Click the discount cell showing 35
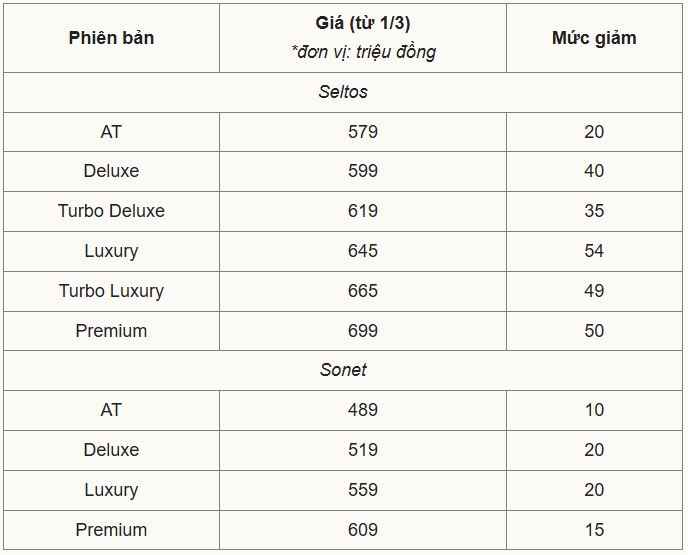 594,211
